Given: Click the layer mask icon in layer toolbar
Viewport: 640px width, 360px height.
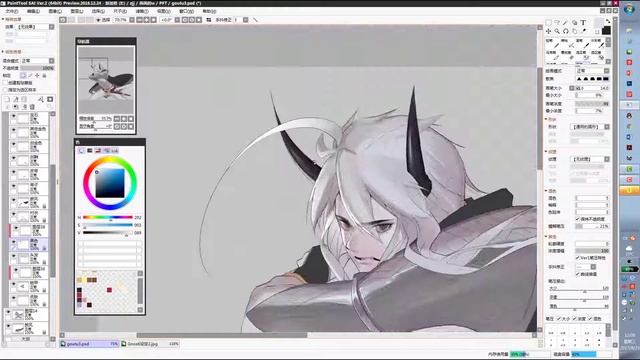Looking at the screenshot, I should click(x=50, y=99).
